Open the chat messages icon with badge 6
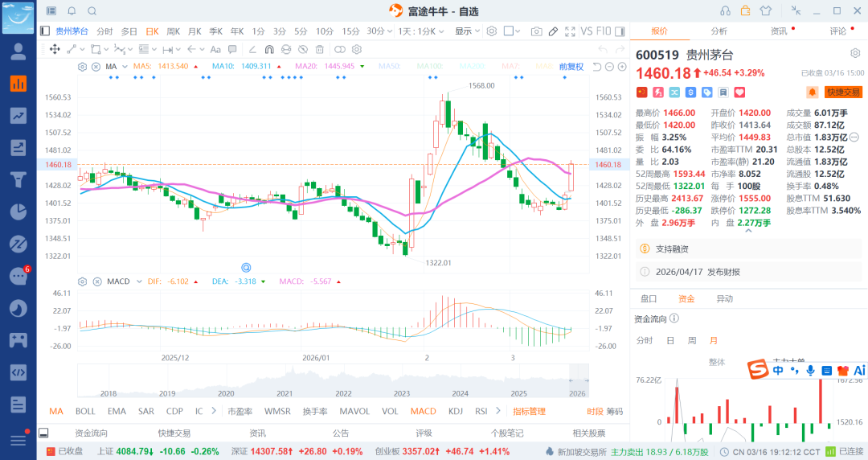The width and height of the screenshot is (868, 460). [x=19, y=276]
